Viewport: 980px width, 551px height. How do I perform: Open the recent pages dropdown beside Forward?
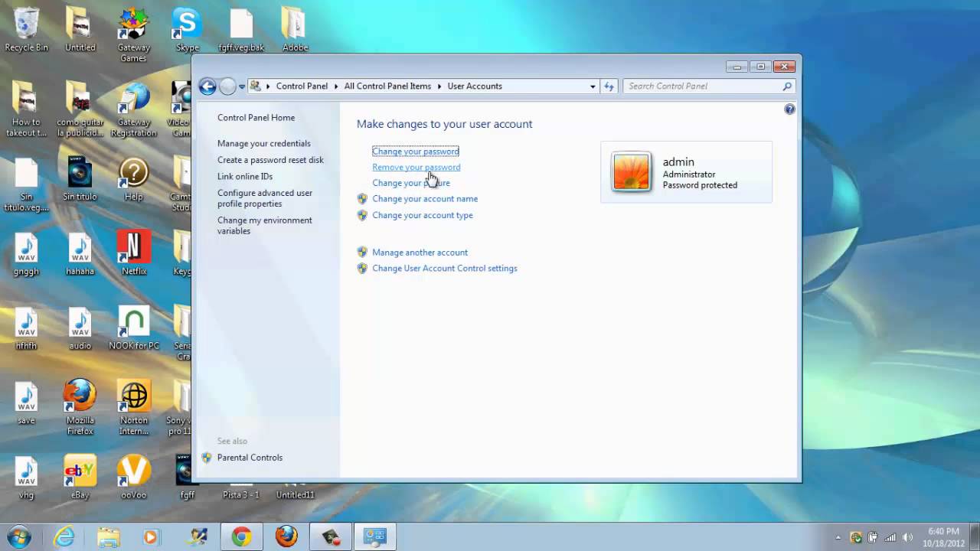coord(242,86)
